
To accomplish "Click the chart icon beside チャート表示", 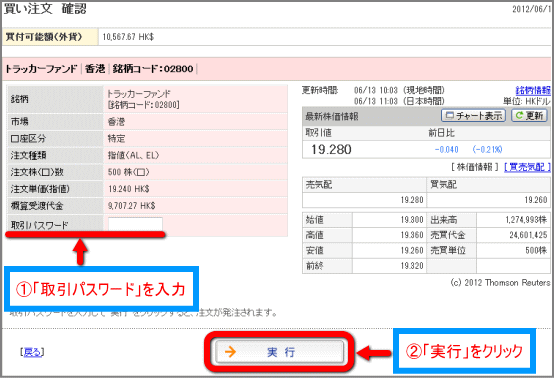I will point(449,116).
